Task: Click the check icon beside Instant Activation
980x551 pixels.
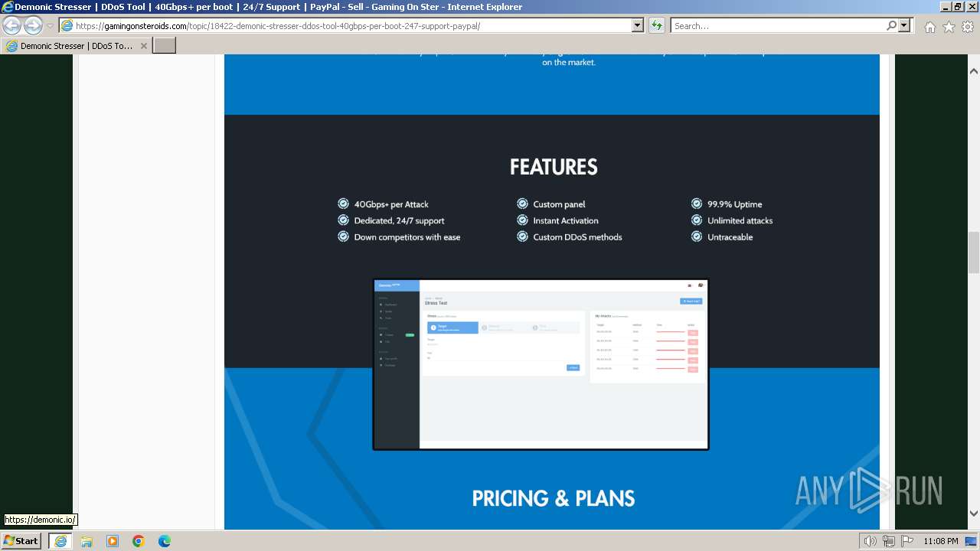Action: point(522,220)
